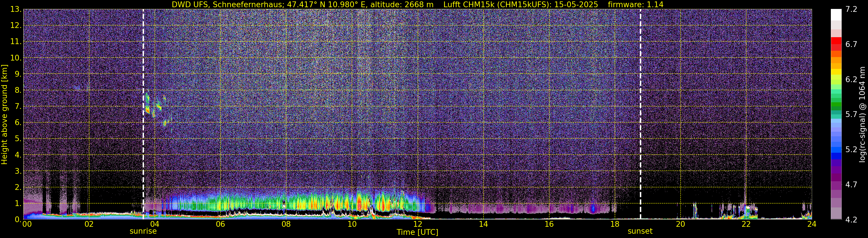Viewport: 868px width, 238px height.
Task: Click the '5.2' colorbar value label
Action: point(851,149)
